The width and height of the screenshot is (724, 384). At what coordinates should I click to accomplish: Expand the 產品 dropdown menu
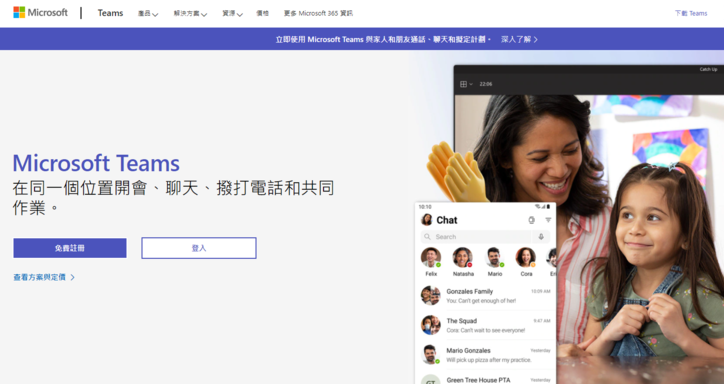click(x=148, y=13)
